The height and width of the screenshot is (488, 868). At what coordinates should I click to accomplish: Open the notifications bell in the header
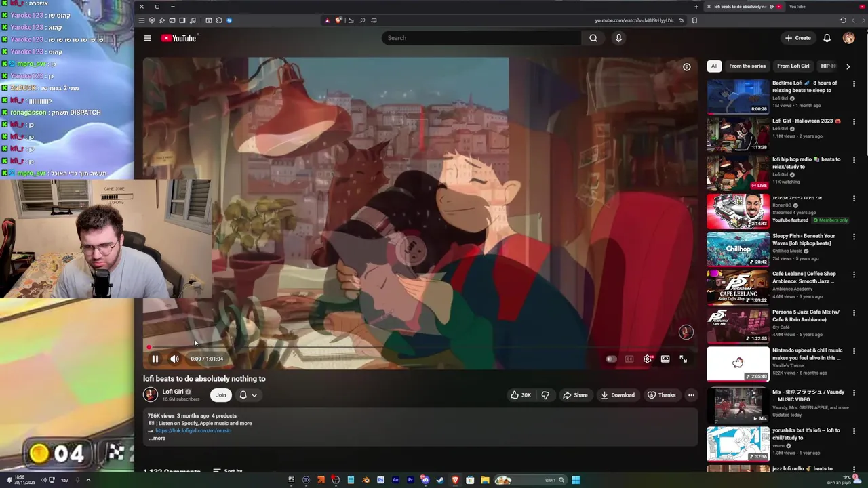827,38
